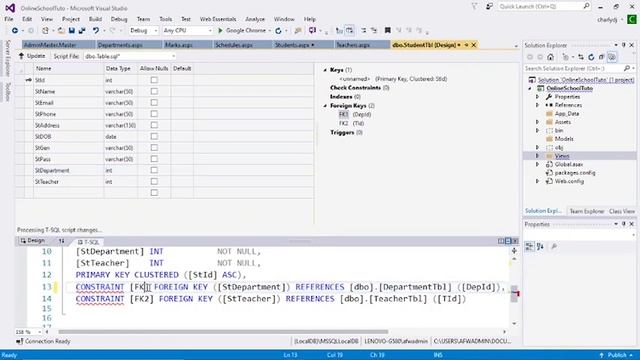
Task: Click the Publish button in status bar
Action: [x=617, y=355]
